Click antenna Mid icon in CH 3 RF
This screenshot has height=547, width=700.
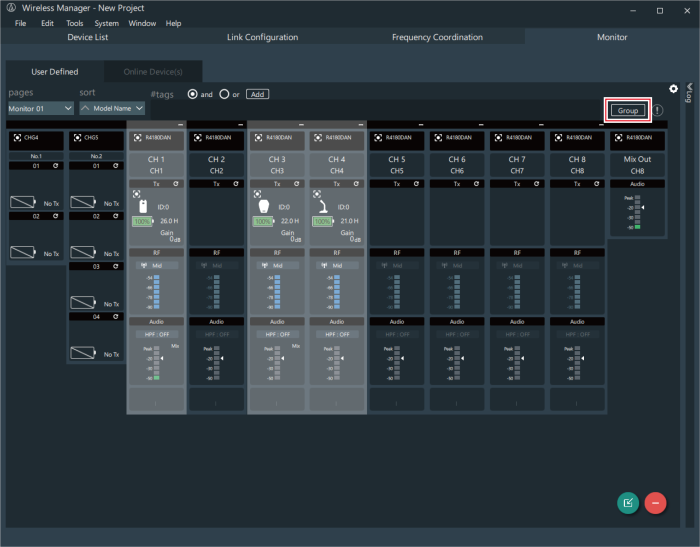coord(264,265)
